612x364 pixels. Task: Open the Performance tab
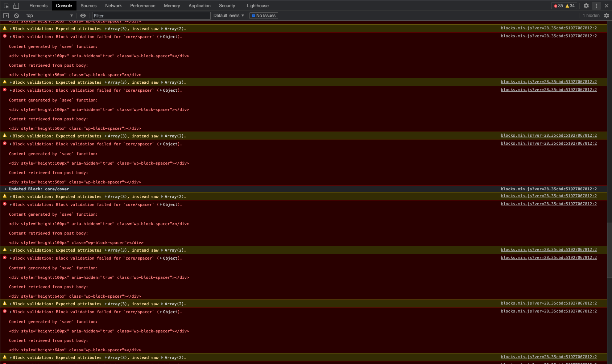pyautogui.click(x=143, y=6)
